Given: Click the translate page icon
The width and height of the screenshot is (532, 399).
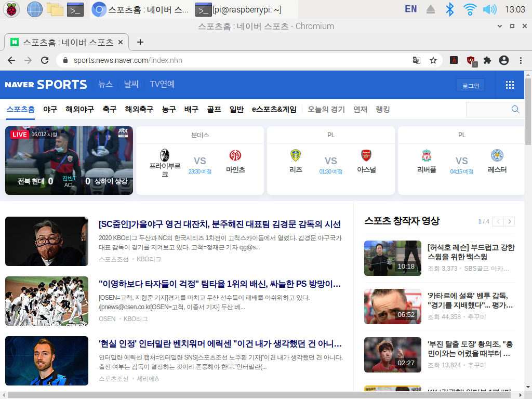Looking at the screenshot, I should click(416, 60).
